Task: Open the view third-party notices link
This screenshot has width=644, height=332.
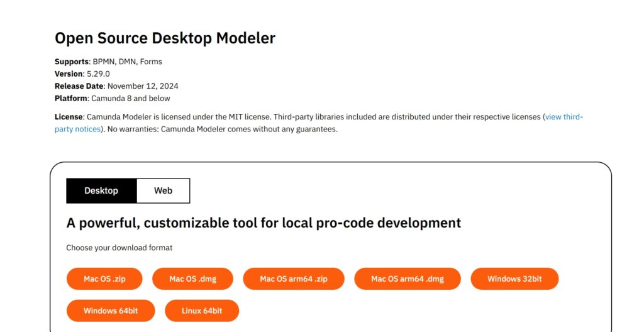Action: 563,117
